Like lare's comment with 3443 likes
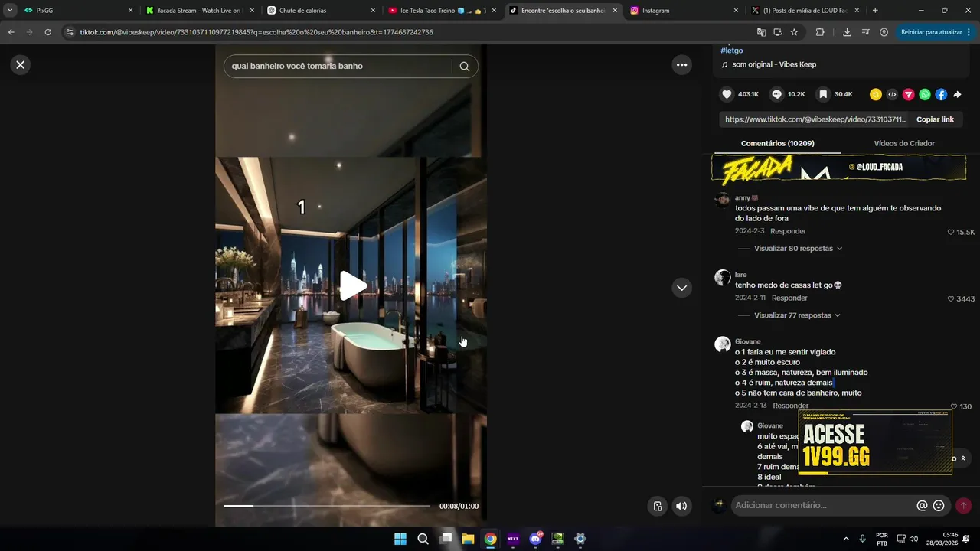This screenshot has width=980, height=551. click(951, 298)
